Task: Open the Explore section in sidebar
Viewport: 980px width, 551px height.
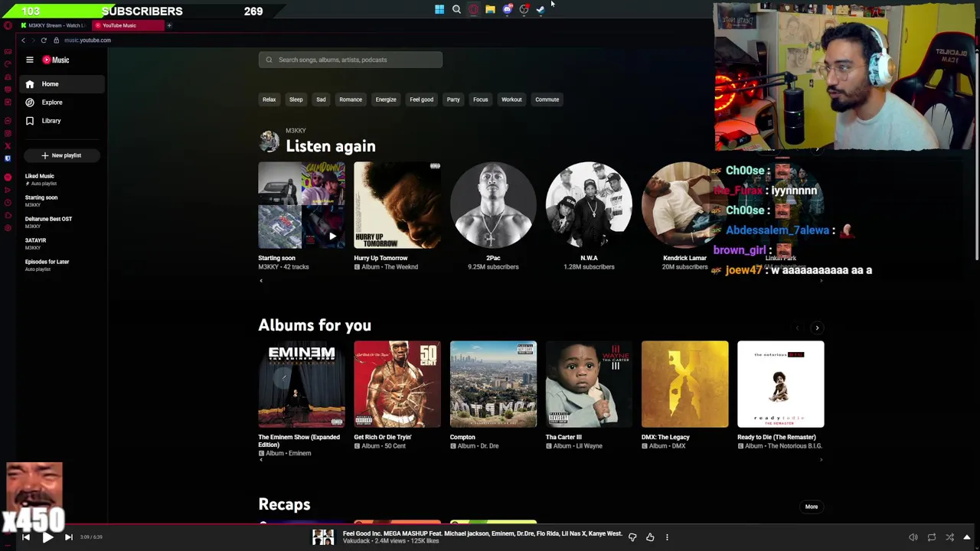Action: coord(63,103)
